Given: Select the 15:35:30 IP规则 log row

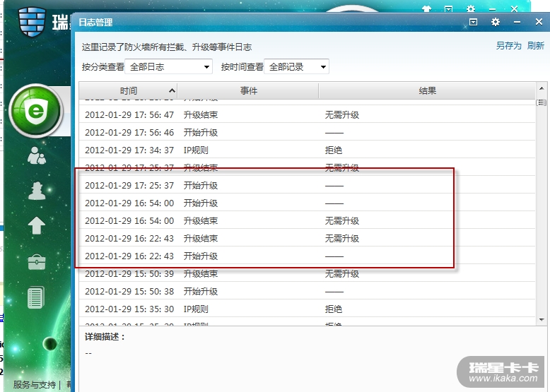Looking at the screenshot, I should pyautogui.click(x=307, y=309).
